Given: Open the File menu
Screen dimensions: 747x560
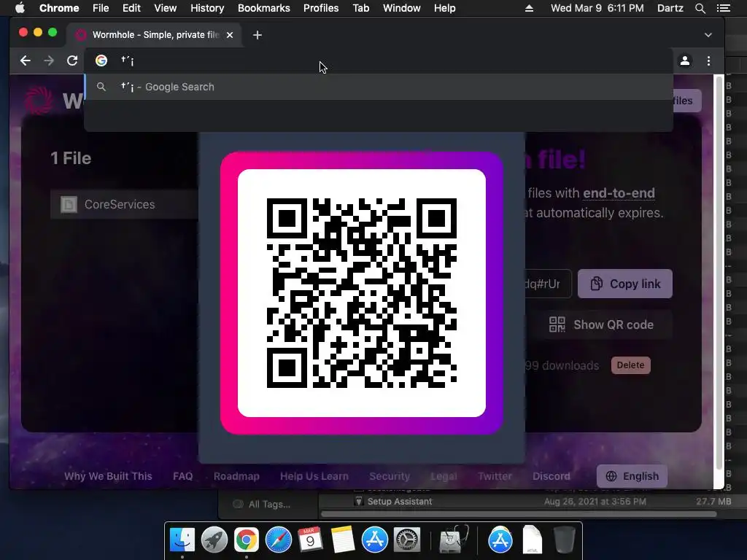Looking at the screenshot, I should point(101,8).
